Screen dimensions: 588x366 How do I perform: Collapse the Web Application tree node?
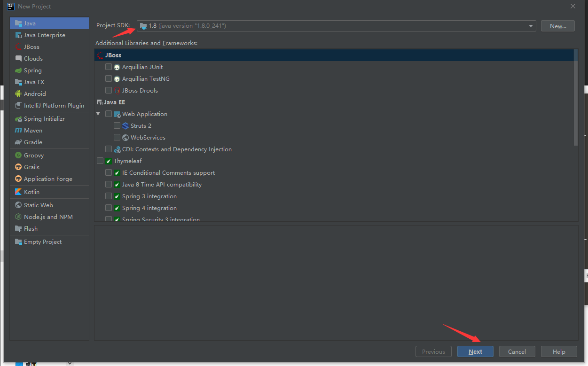(x=98, y=114)
